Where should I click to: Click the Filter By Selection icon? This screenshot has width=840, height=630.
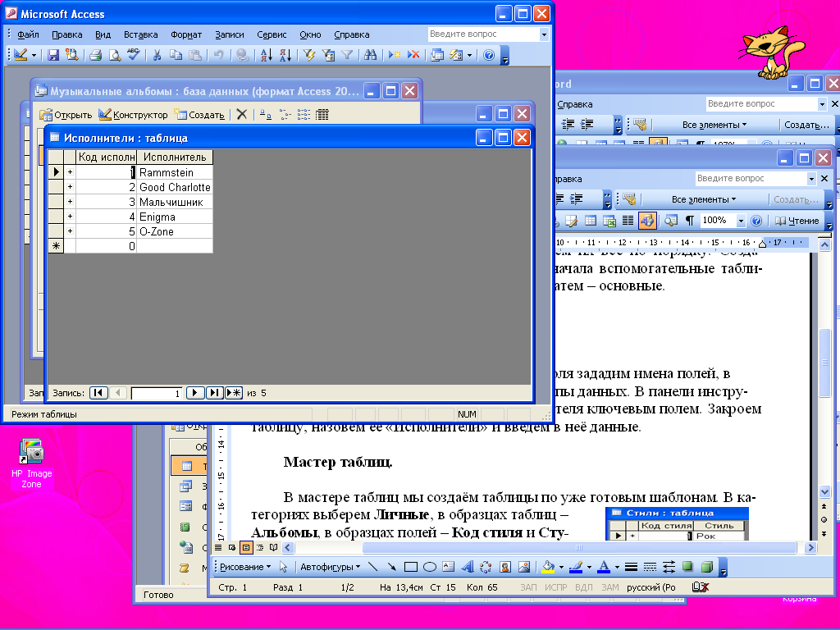309,55
